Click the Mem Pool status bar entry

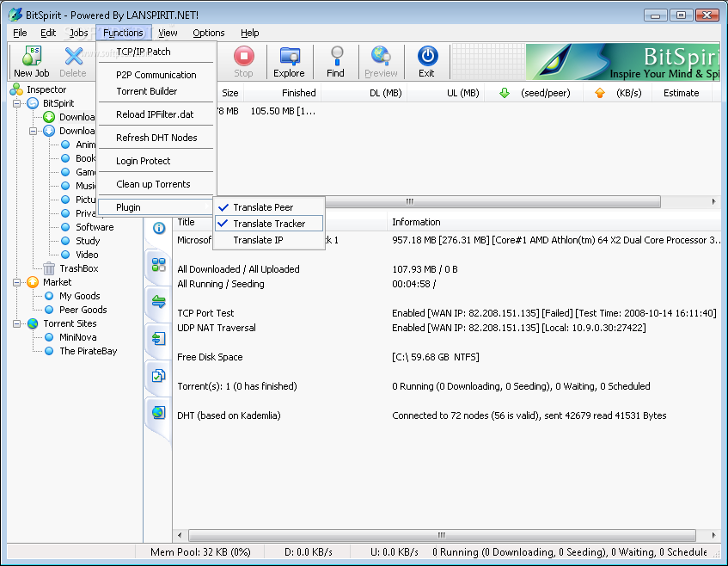coord(200,552)
